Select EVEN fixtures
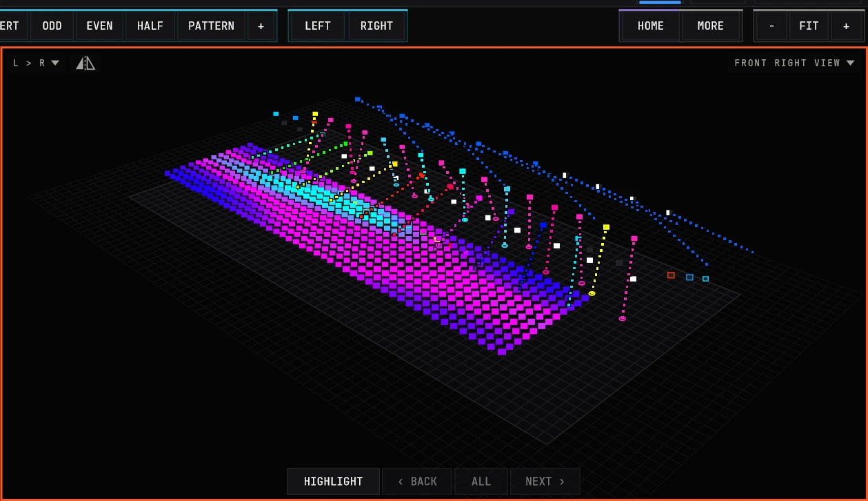The height and width of the screenshot is (501, 868). click(x=99, y=26)
